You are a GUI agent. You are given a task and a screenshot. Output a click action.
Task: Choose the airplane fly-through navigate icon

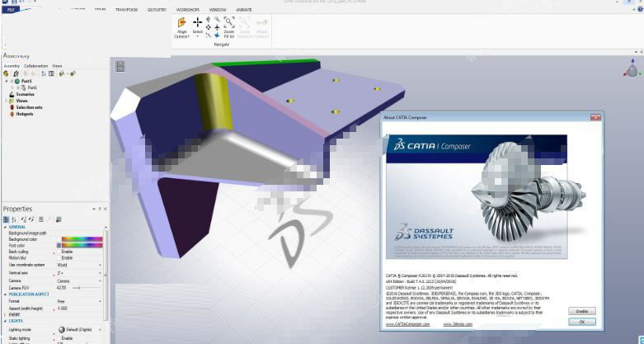coord(217,27)
